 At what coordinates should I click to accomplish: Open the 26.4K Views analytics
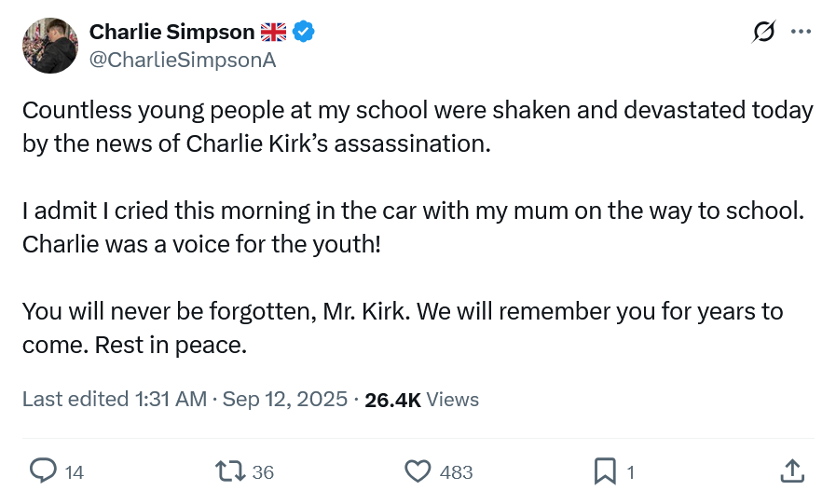pos(422,400)
